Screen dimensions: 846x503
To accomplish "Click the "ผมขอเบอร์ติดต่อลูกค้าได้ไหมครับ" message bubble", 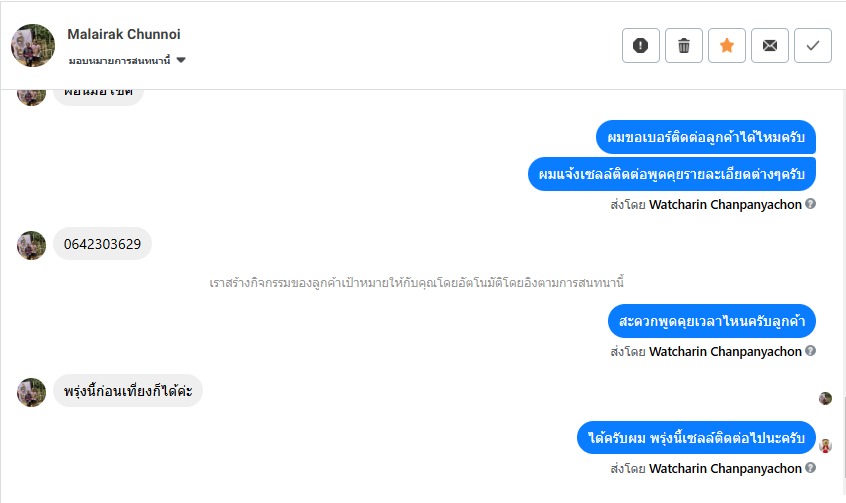I will 706,136.
